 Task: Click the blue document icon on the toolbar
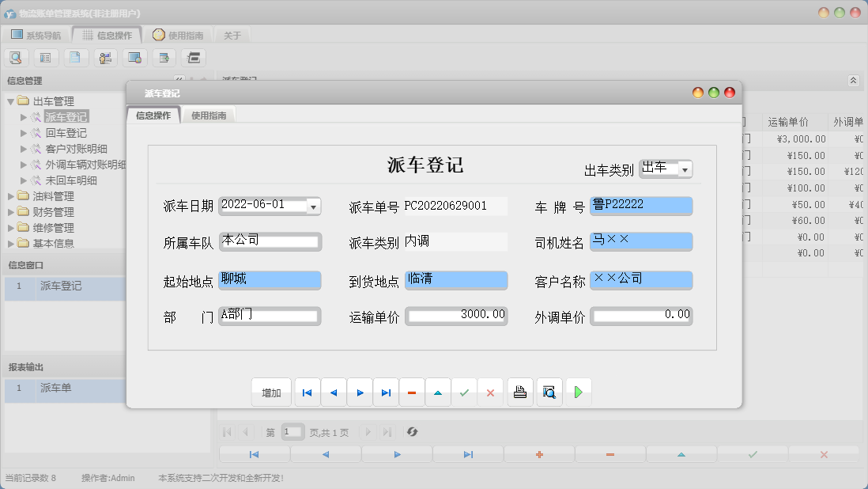point(76,57)
